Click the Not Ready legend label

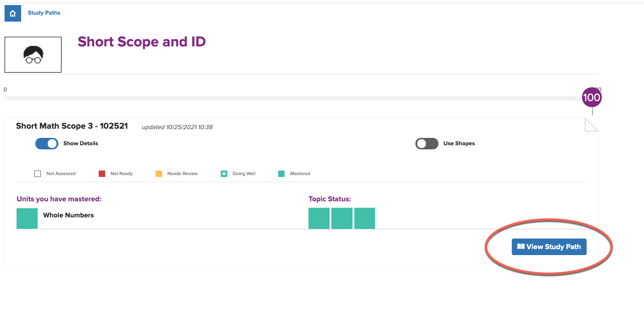click(122, 174)
